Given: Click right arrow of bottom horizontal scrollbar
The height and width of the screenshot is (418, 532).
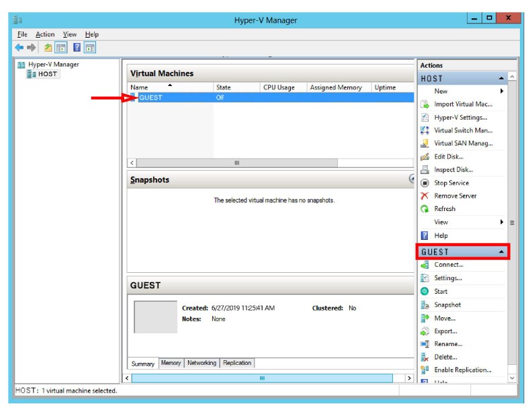Looking at the screenshot, I should [x=409, y=378].
